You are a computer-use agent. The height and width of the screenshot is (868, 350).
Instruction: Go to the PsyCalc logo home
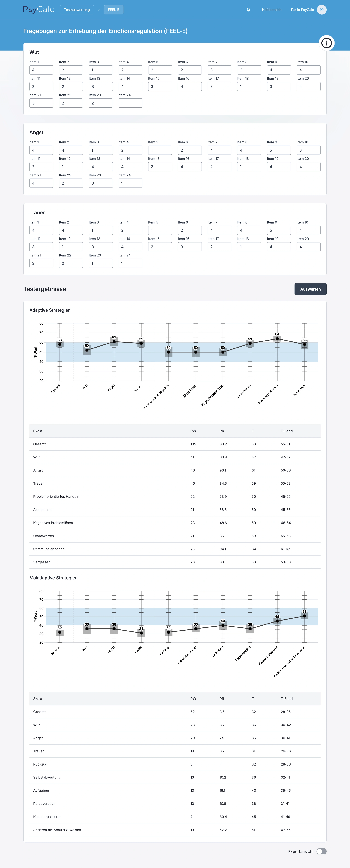[38, 9]
